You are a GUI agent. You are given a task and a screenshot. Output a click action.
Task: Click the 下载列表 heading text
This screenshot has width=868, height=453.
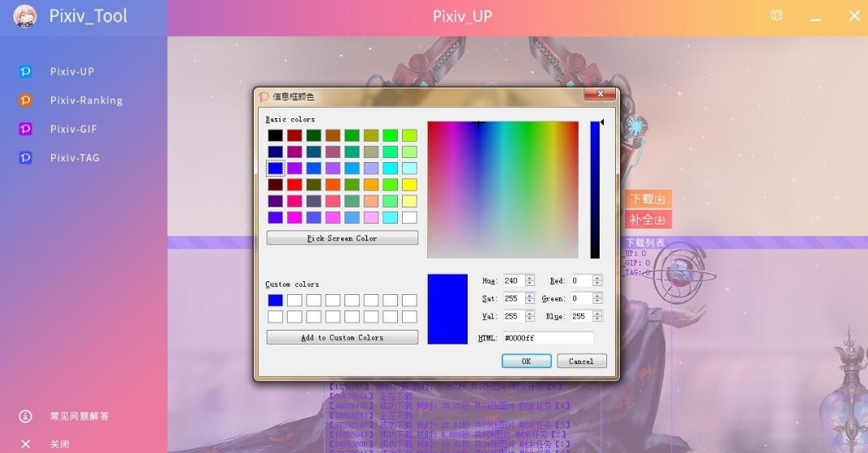pos(645,242)
